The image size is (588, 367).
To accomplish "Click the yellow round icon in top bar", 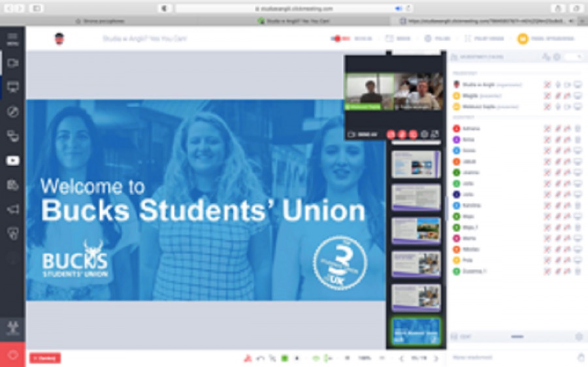I will coord(523,39).
